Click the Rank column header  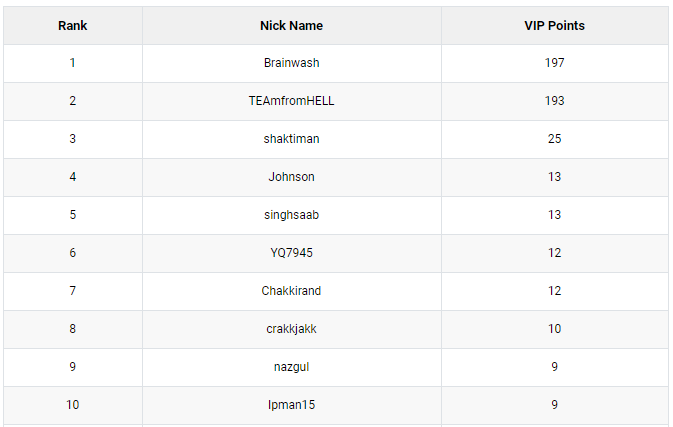tap(73, 26)
